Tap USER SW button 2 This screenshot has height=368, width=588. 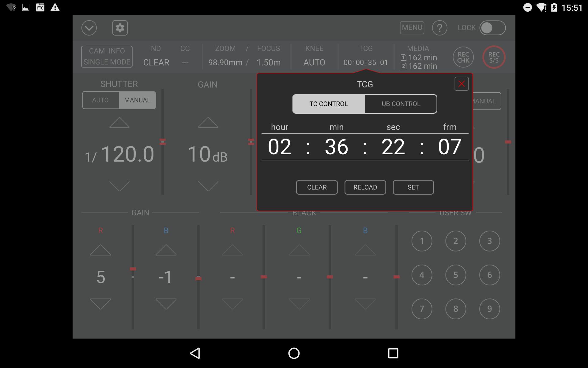456,241
